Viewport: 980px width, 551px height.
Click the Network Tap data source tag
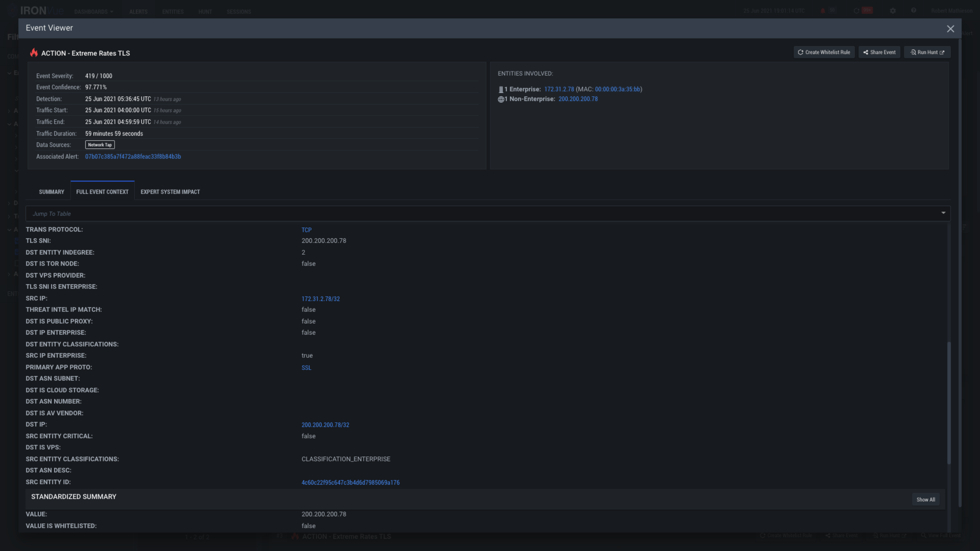[100, 145]
